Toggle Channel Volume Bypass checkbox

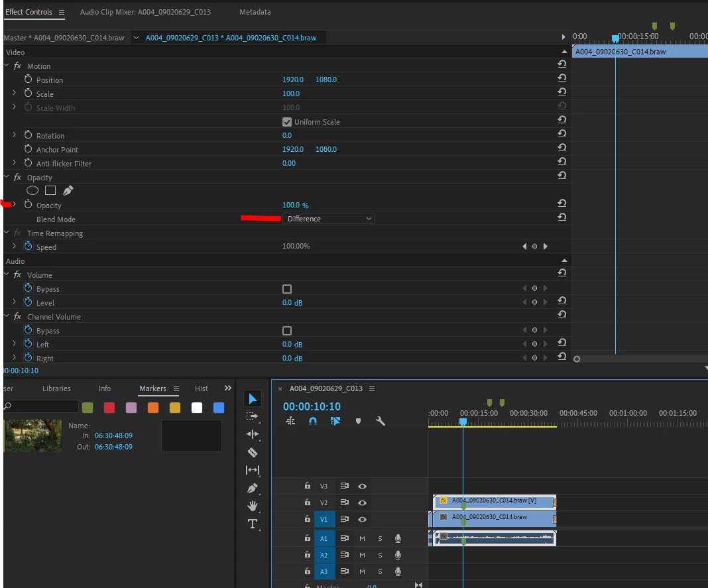point(287,331)
